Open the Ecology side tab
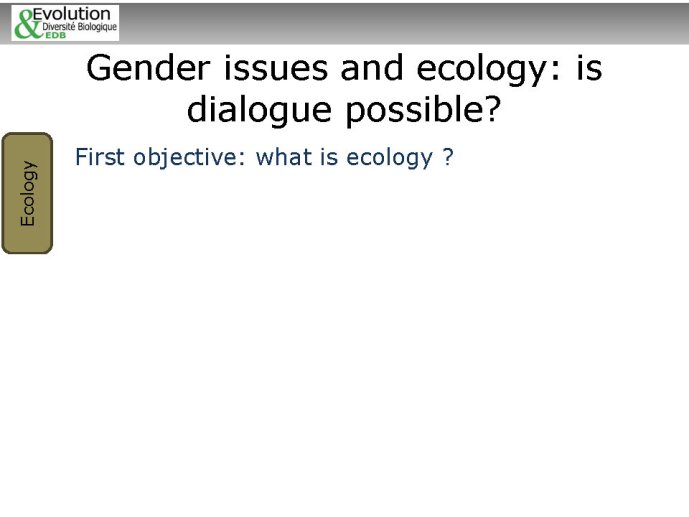This screenshot has width=689, height=517. click(27, 193)
